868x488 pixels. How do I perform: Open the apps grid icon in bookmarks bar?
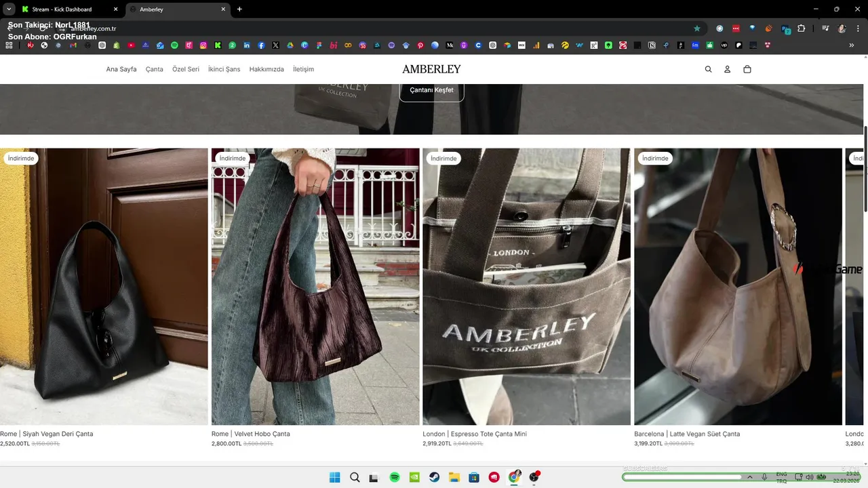click(x=9, y=45)
